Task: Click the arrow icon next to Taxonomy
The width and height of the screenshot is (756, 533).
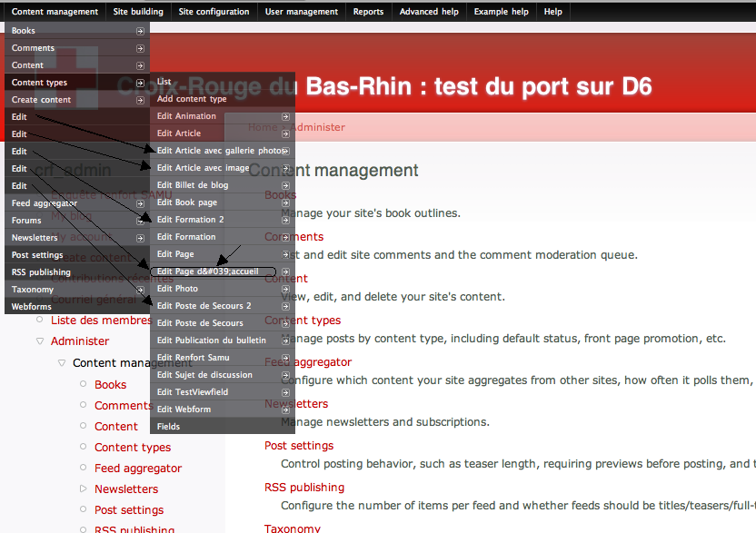Action: pos(140,289)
